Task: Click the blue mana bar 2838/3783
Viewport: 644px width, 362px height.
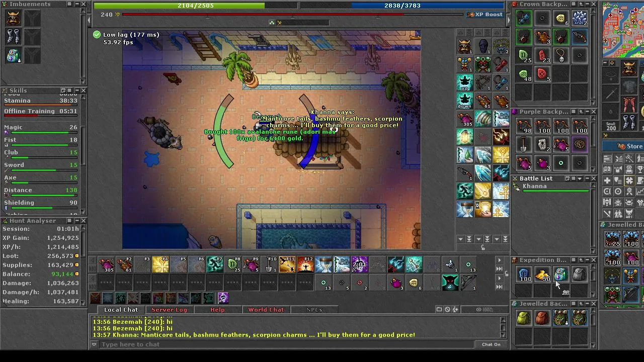Action: [403, 6]
